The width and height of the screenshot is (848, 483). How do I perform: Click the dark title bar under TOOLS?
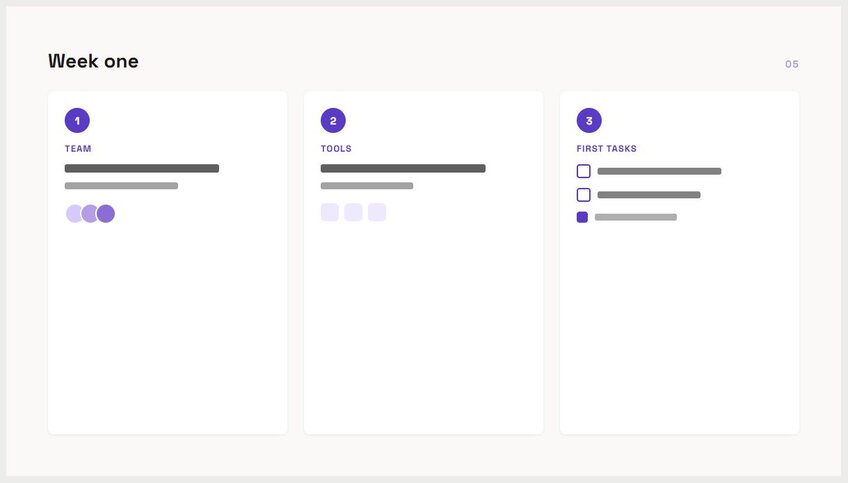[x=403, y=168]
